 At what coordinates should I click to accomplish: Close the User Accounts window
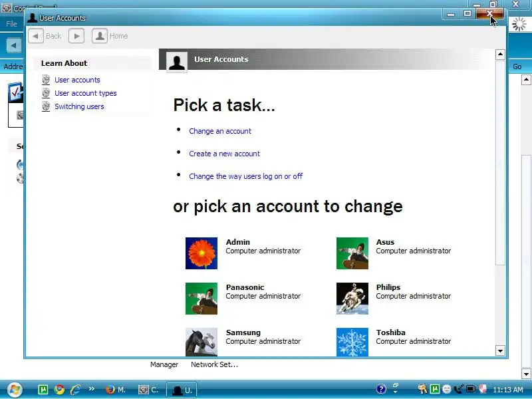tap(489, 13)
